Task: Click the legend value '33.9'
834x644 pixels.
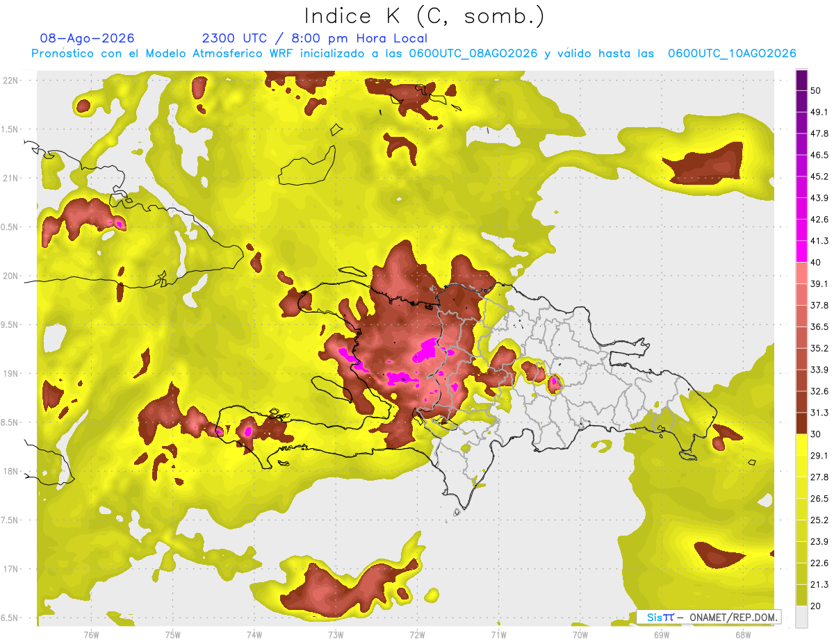Action: (819, 370)
